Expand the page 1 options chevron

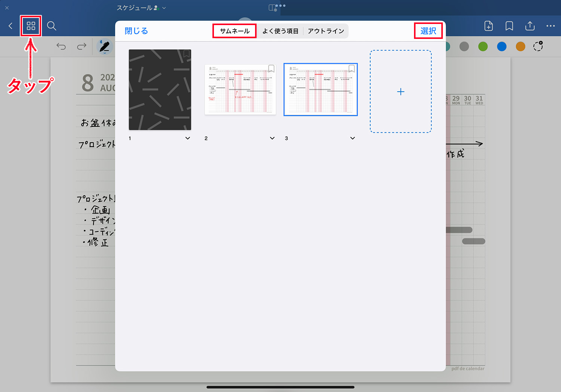pos(188,138)
